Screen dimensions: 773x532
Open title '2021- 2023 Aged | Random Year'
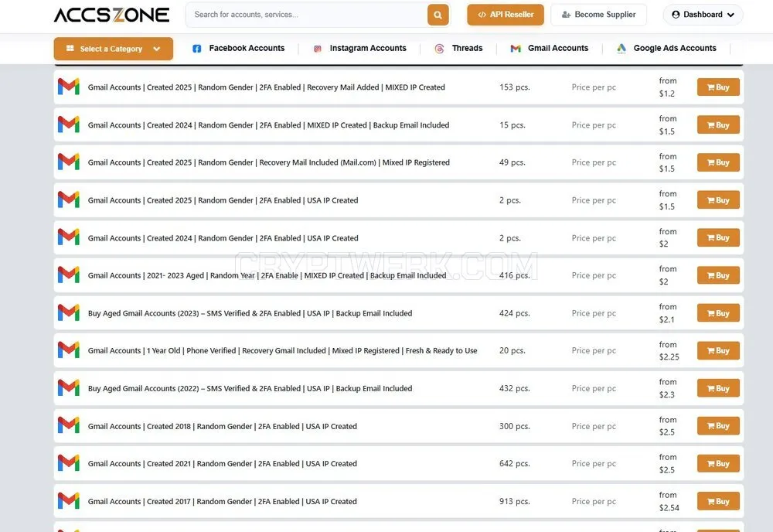(x=267, y=275)
